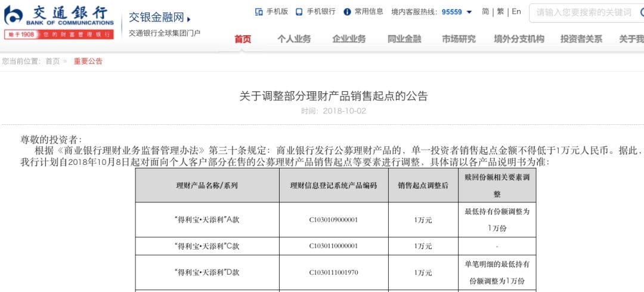The width and height of the screenshot is (644, 292).
Task: Click table header 赎回份额相关要素调整
Action: 497,186
